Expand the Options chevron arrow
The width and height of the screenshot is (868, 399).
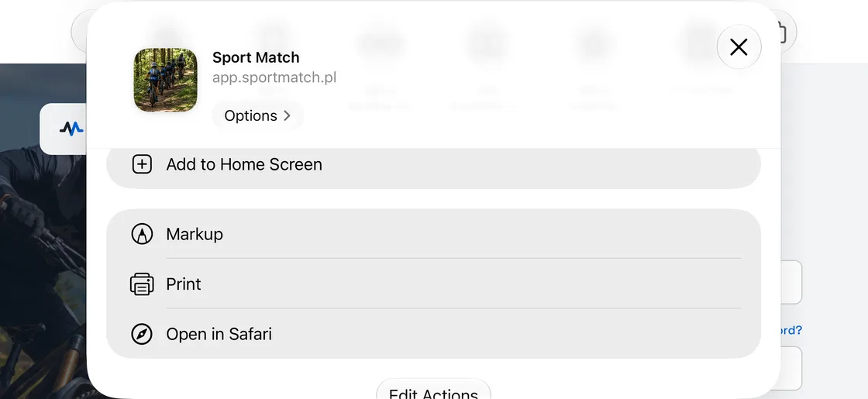(x=287, y=115)
